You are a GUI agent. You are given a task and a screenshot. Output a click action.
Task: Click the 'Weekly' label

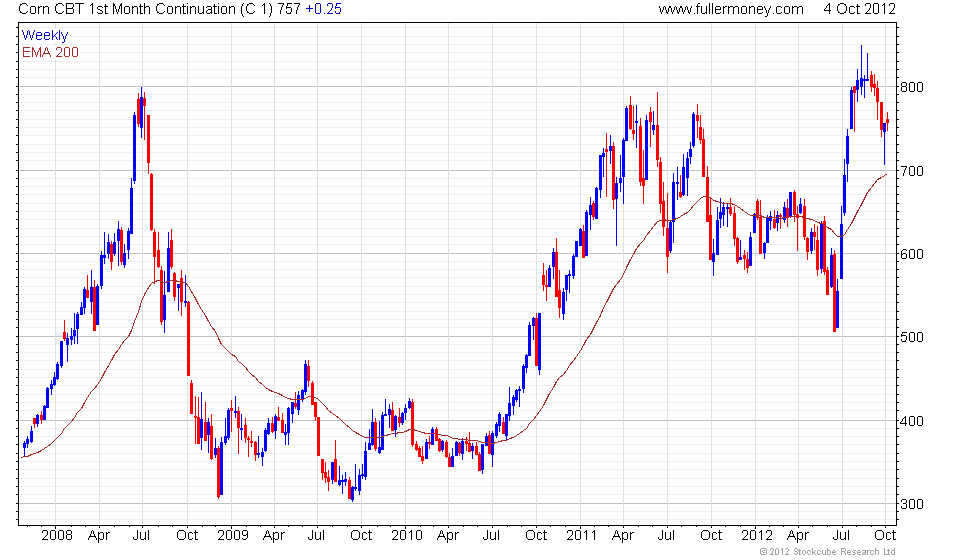coord(44,36)
